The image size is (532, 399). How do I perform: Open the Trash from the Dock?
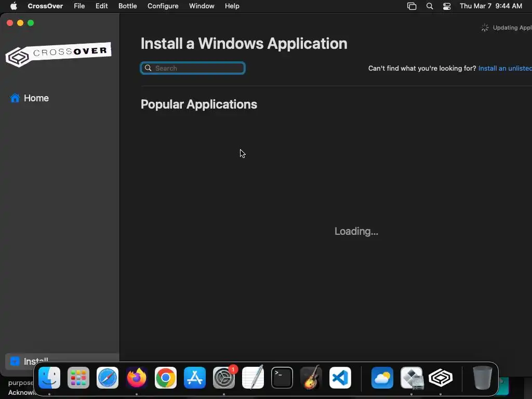483,378
